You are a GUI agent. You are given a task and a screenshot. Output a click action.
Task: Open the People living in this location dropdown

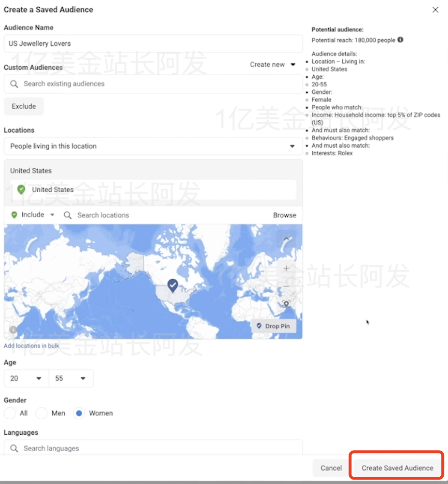152,146
